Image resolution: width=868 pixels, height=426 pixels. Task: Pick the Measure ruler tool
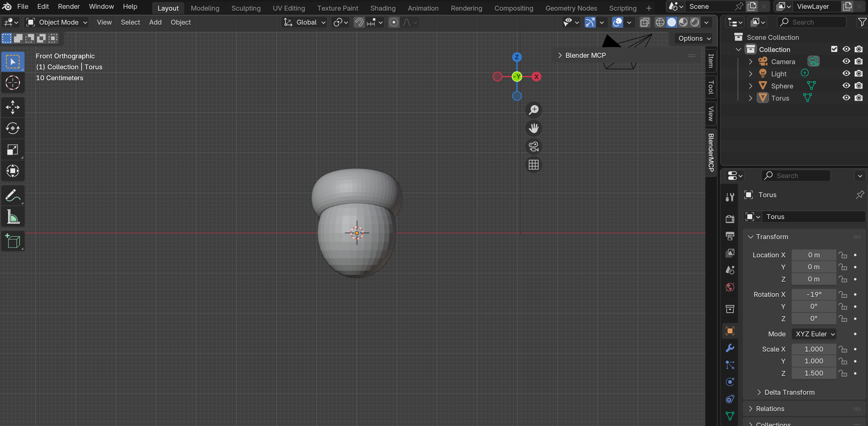point(12,217)
